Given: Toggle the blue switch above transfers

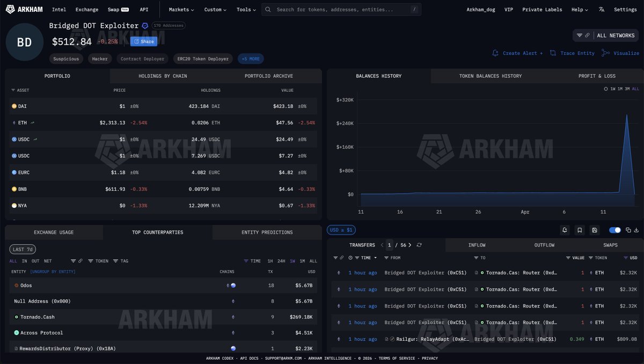Looking at the screenshot, I should (x=615, y=230).
